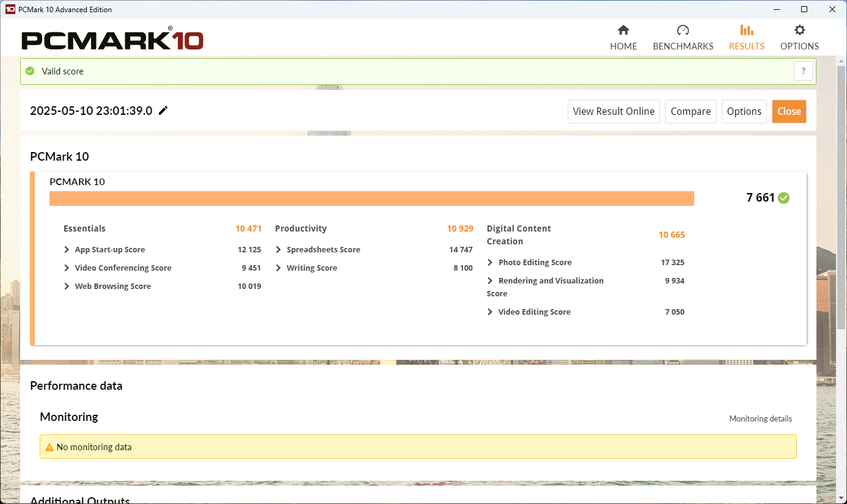This screenshot has width=847, height=504.
Task: Click the pencil icon to rename result
Action: tap(163, 111)
